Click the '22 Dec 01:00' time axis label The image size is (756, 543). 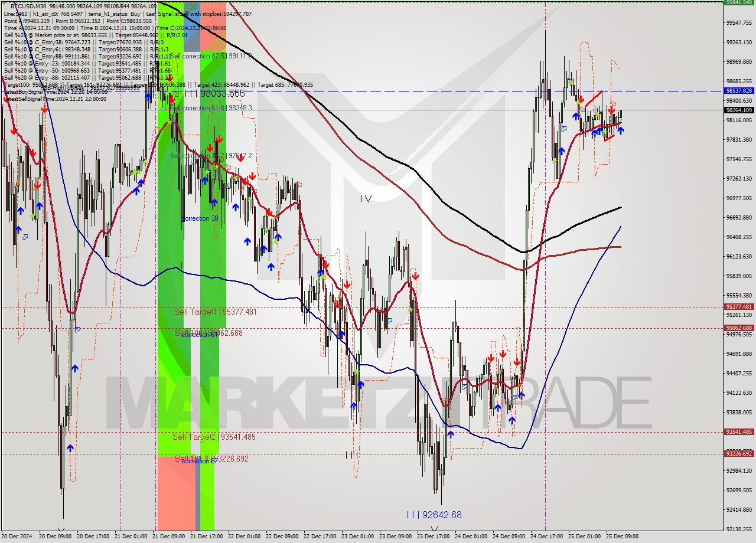[x=245, y=537]
